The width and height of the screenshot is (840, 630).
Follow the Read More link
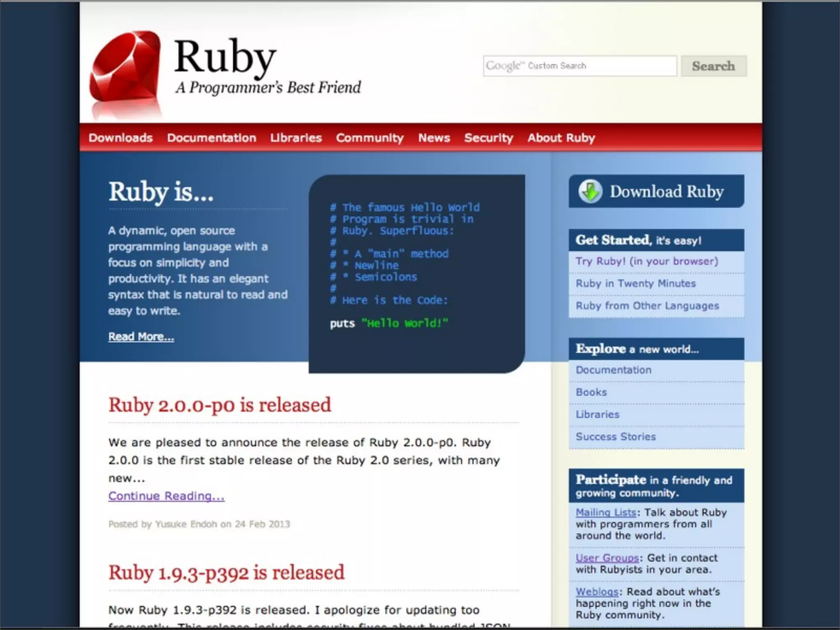pos(141,337)
